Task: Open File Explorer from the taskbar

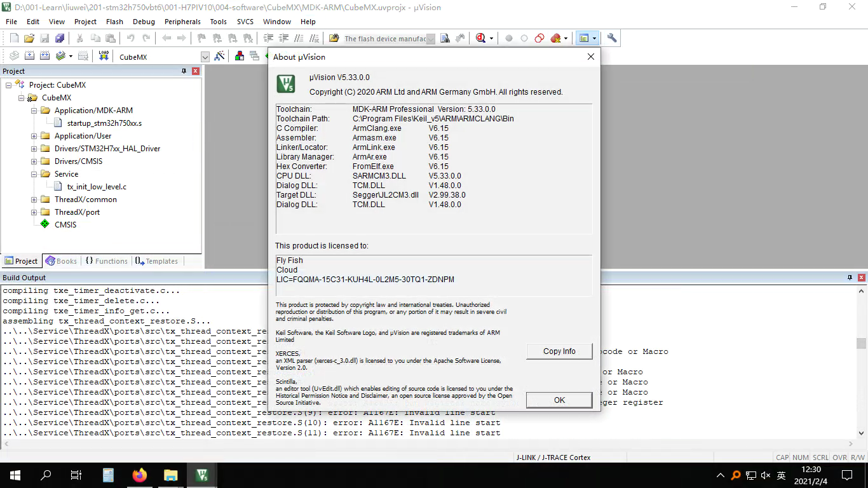Action: [x=170, y=475]
